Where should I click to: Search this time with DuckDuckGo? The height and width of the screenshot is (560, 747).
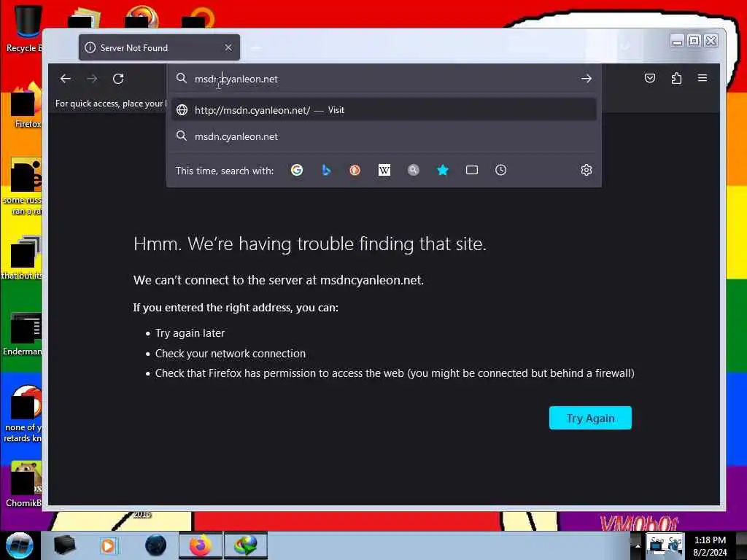[x=355, y=170]
